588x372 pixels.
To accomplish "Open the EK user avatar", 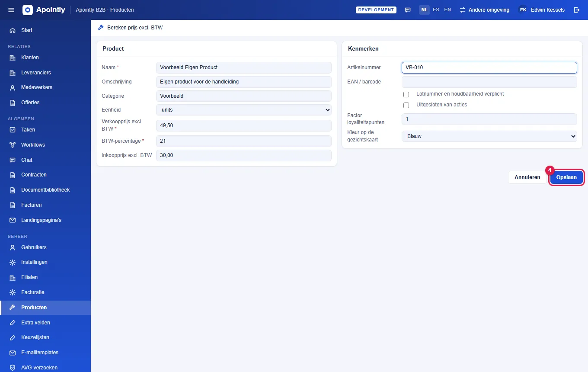I will point(523,10).
